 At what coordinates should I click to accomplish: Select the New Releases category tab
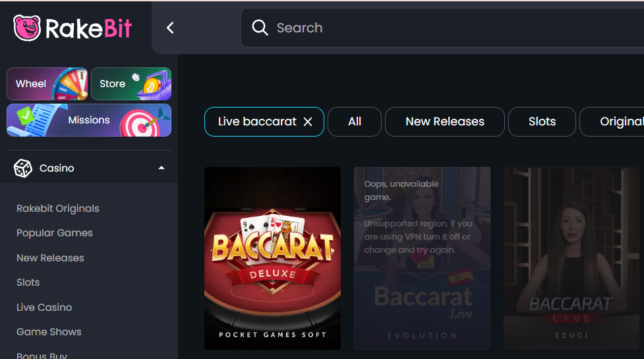(x=445, y=121)
